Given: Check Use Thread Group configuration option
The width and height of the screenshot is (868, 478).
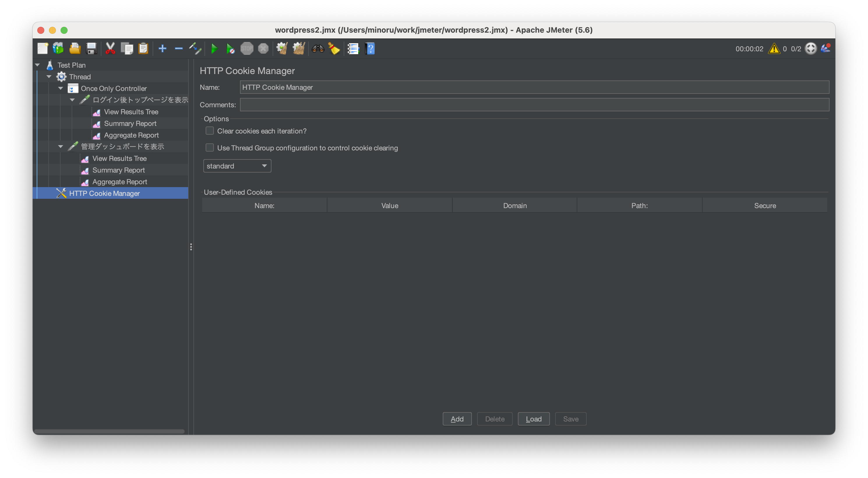Looking at the screenshot, I should [210, 148].
